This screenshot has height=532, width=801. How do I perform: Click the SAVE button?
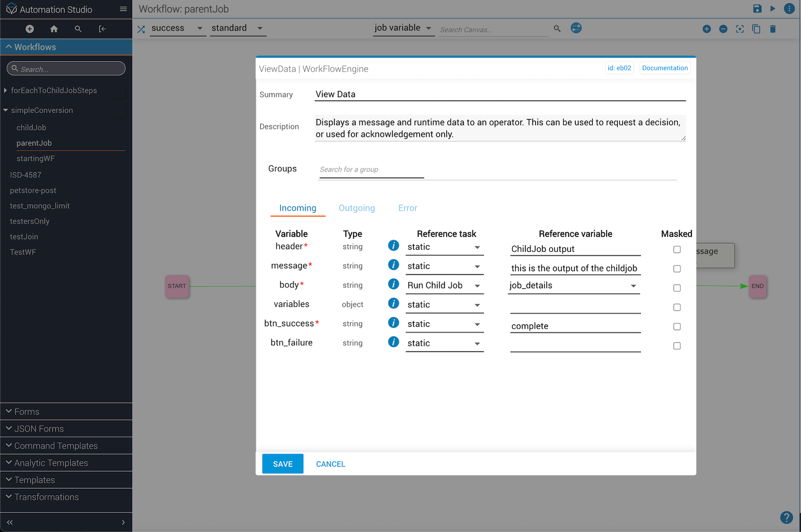coord(282,464)
